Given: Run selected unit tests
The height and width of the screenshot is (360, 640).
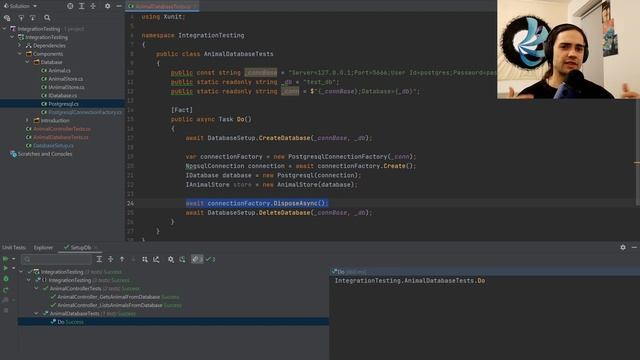Looking at the screenshot, I should click(x=5, y=268).
